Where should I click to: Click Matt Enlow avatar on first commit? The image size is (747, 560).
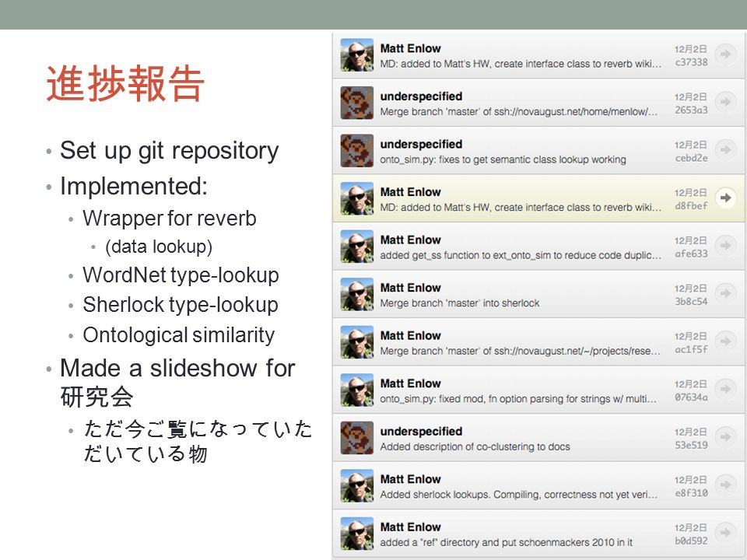(x=357, y=55)
